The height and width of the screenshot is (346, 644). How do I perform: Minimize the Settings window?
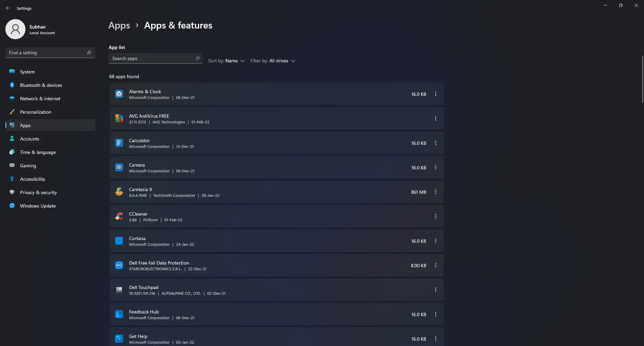click(605, 5)
